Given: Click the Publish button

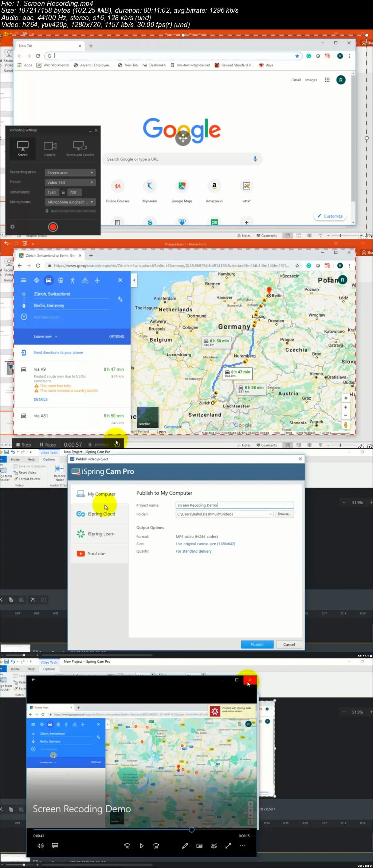Looking at the screenshot, I should [x=257, y=645].
